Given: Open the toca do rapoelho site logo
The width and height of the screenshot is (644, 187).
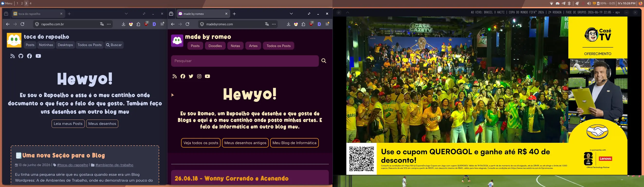Looking at the screenshot, I should click(x=14, y=40).
